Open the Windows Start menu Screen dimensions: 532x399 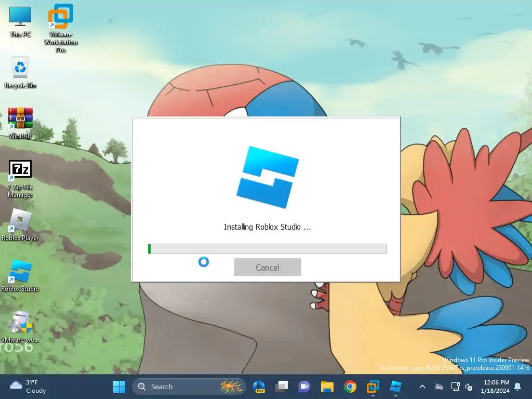point(119,387)
